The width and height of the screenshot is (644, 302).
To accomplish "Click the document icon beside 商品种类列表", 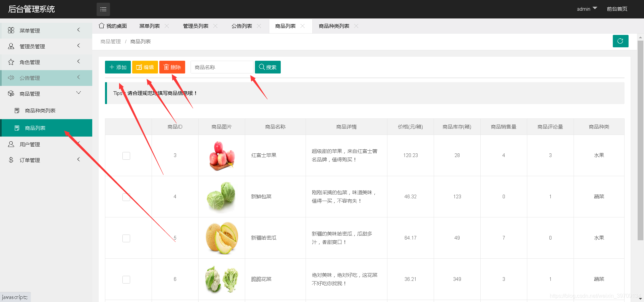I will tap(17, 110).
